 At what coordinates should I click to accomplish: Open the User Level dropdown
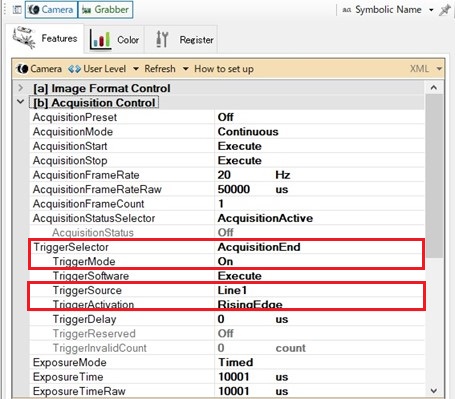click(103, 69)
